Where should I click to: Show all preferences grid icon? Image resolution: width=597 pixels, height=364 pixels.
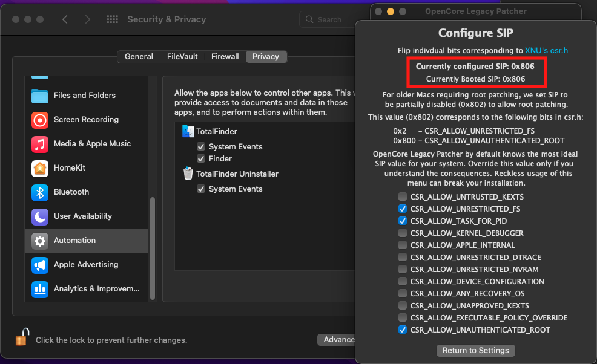pos(112,19)
